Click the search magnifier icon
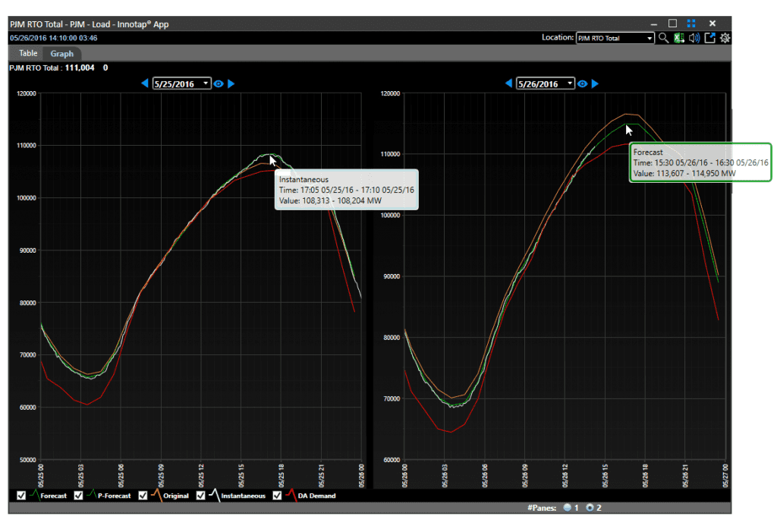This screenshot has height=532, width=777. coord(664,38)
